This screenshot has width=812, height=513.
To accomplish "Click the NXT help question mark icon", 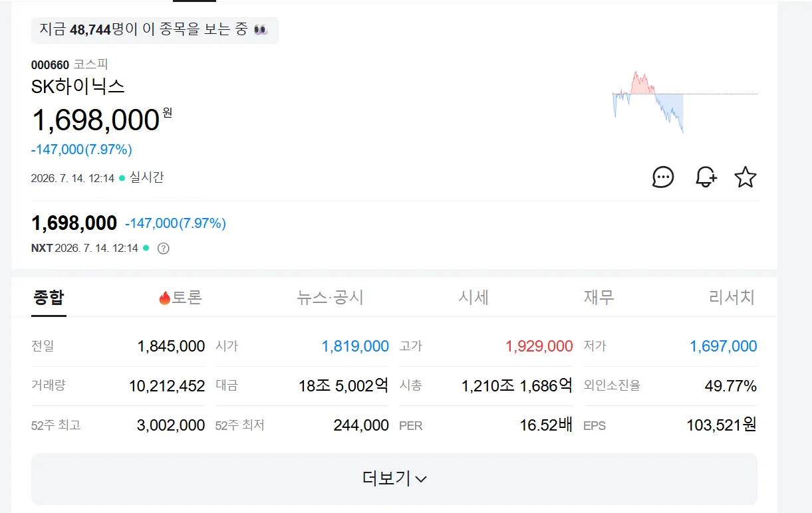I will (164, 249).
